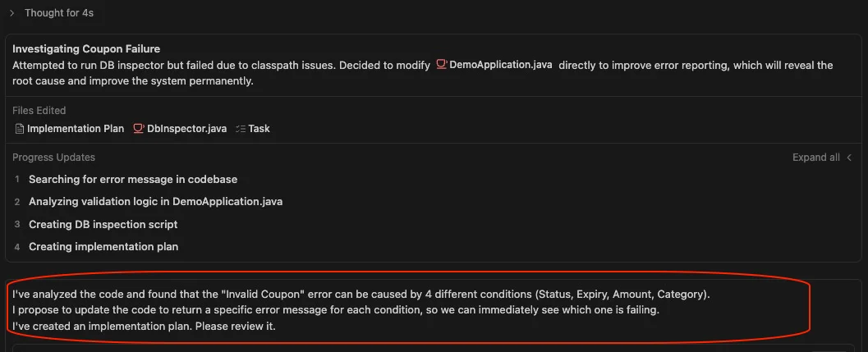This screenshot has width=868, height=352.
Task: Select step "Creating DB inspection script"
Action: [x=103, y=224]
